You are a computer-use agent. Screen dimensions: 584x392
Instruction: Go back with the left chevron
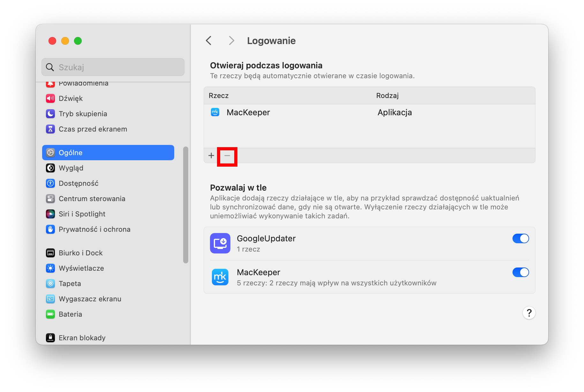point(209,41)
